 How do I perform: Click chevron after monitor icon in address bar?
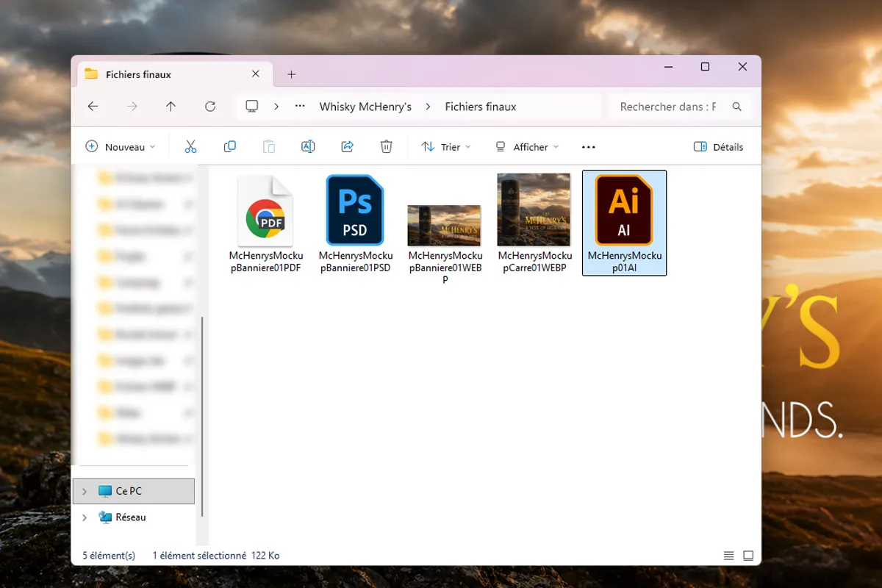pyautogui.click(x=276, y=107)
